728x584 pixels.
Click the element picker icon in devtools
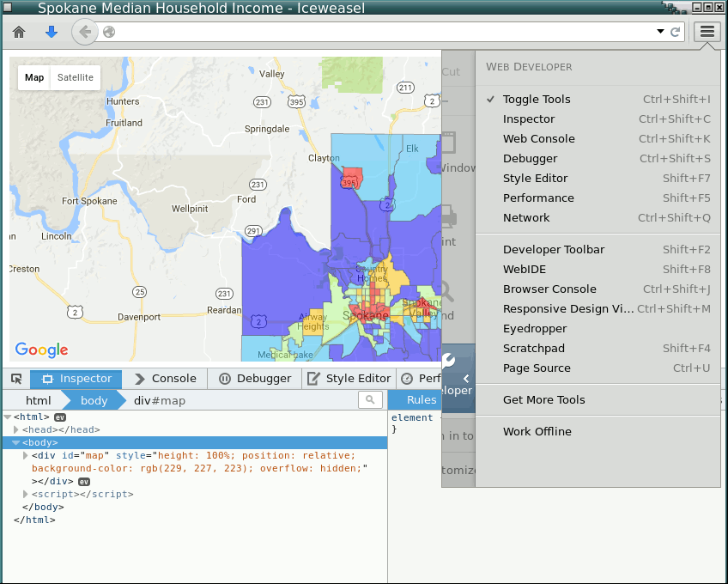(x=16, y=379)
